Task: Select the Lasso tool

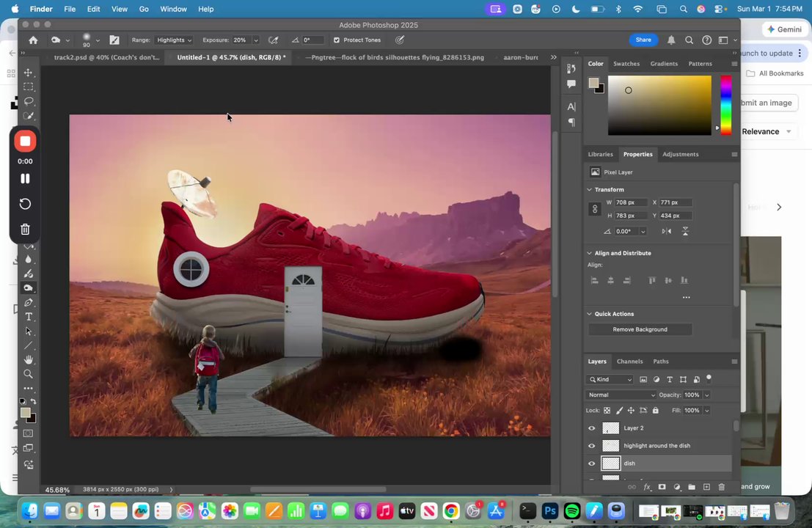Action: coord(29,101)
